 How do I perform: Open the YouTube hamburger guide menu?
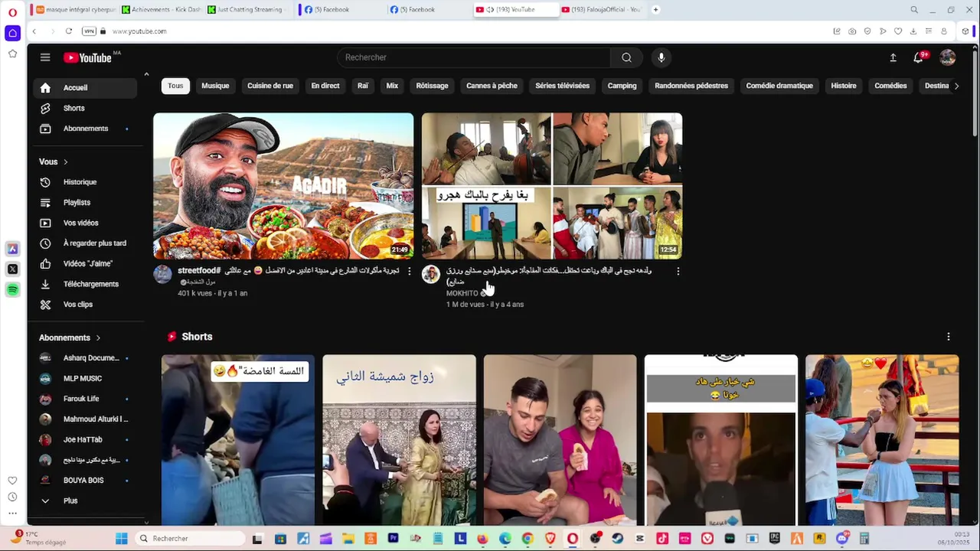pyautogui.click(x=45, y=57)
